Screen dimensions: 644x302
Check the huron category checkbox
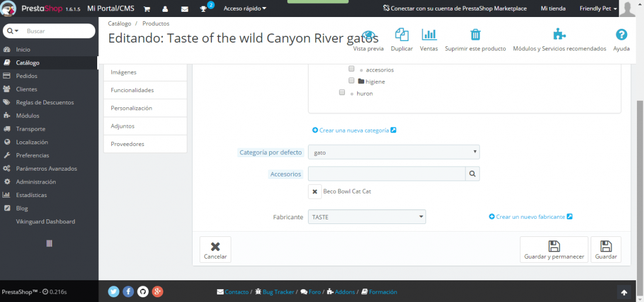pos(342,93)
